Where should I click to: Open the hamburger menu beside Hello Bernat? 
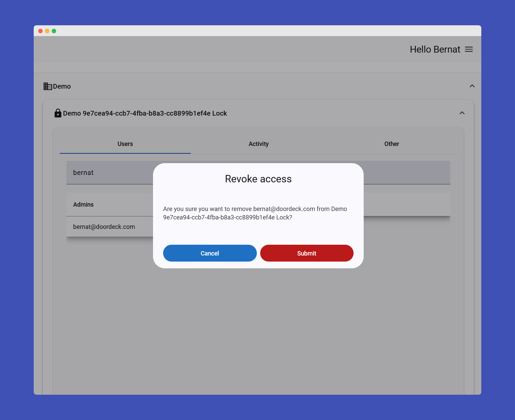click(468, 50)
